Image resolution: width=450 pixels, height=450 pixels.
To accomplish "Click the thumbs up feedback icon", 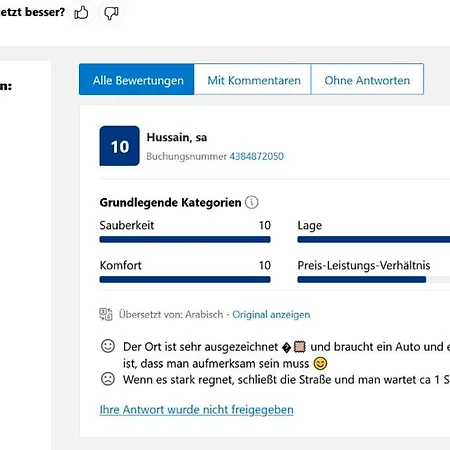I will tap(81, 13).
